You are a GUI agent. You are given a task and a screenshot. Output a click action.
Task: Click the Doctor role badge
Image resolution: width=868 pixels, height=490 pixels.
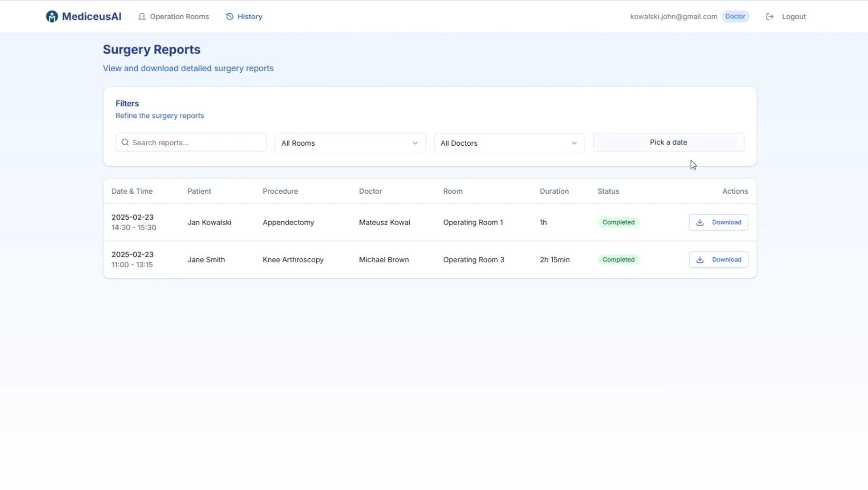[735, 17]
